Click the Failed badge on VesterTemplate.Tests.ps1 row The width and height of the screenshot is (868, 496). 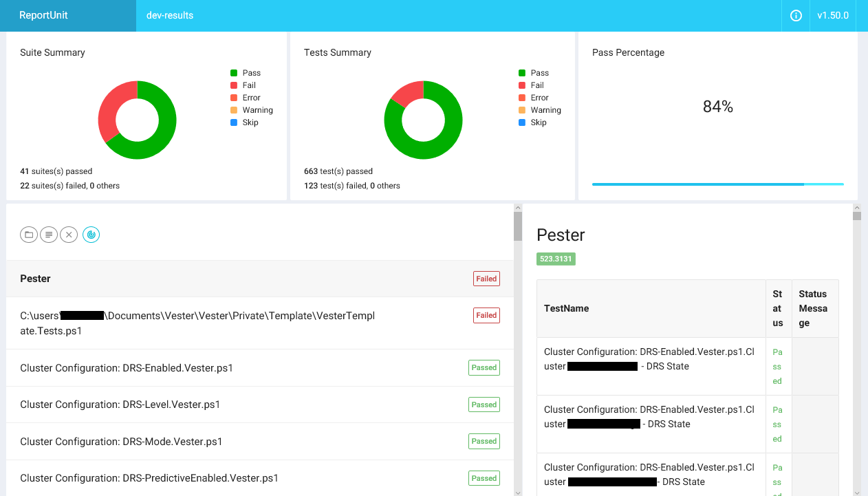click(x=486, y=315)
